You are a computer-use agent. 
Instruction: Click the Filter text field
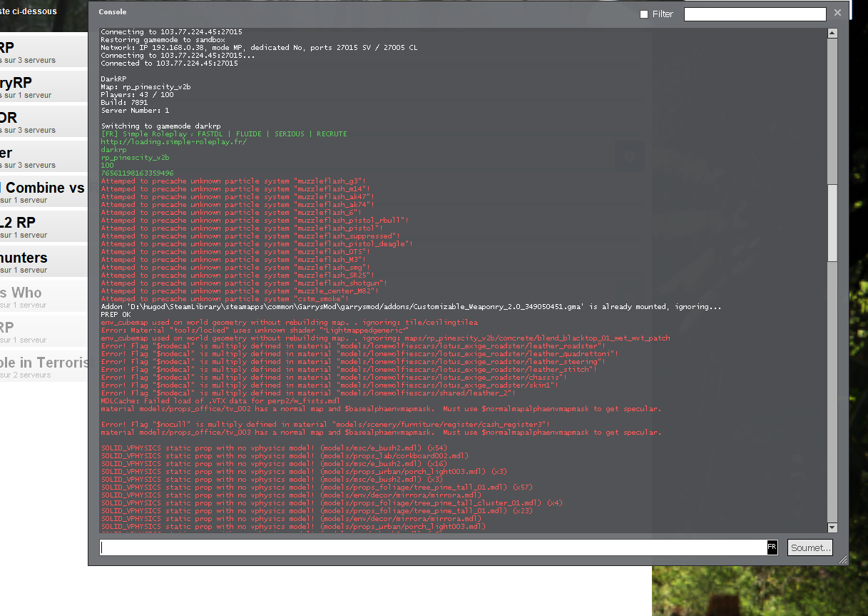(x=755, y=14)
